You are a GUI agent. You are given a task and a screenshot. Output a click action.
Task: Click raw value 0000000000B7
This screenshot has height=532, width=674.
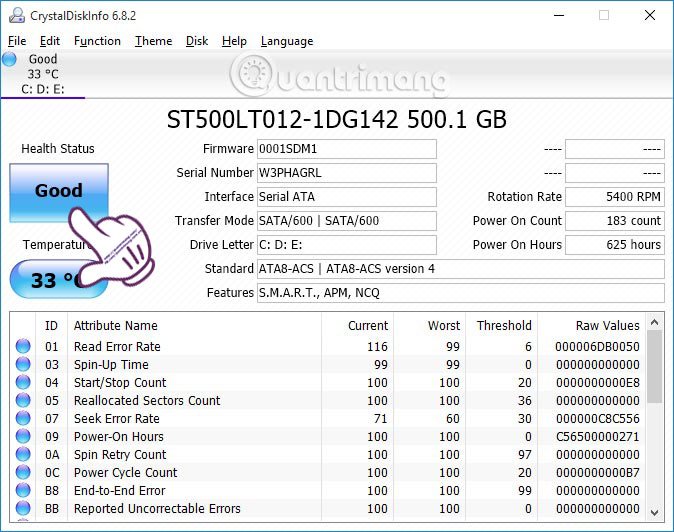tap(597, 473)
